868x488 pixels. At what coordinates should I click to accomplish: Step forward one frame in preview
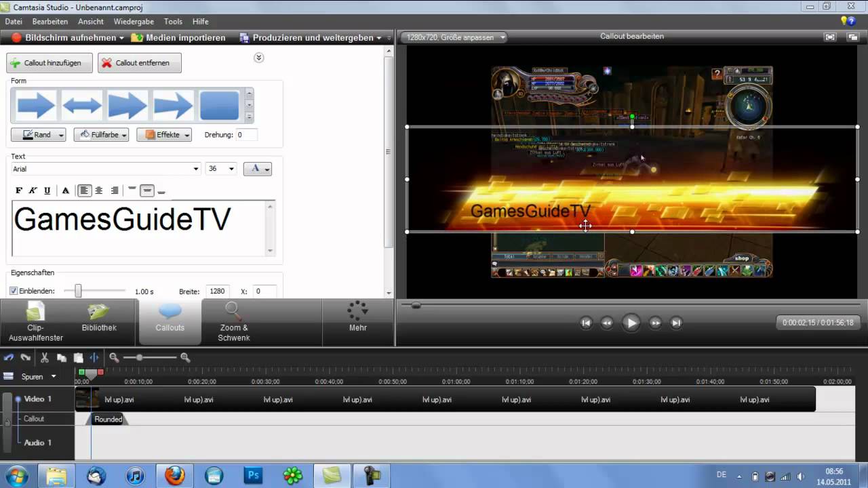tap(655, 323)
